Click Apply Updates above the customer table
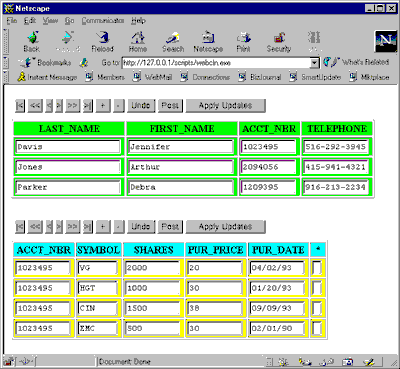Screen dimensions: 400x369 coord(225,106)
